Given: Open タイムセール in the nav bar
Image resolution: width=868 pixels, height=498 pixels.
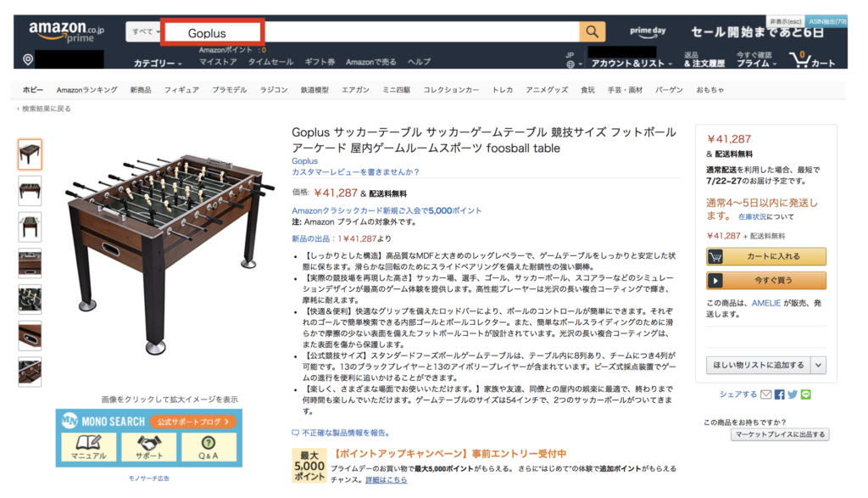Looking at the screenshot, I should pyautogui.click(x=270, y=62).
